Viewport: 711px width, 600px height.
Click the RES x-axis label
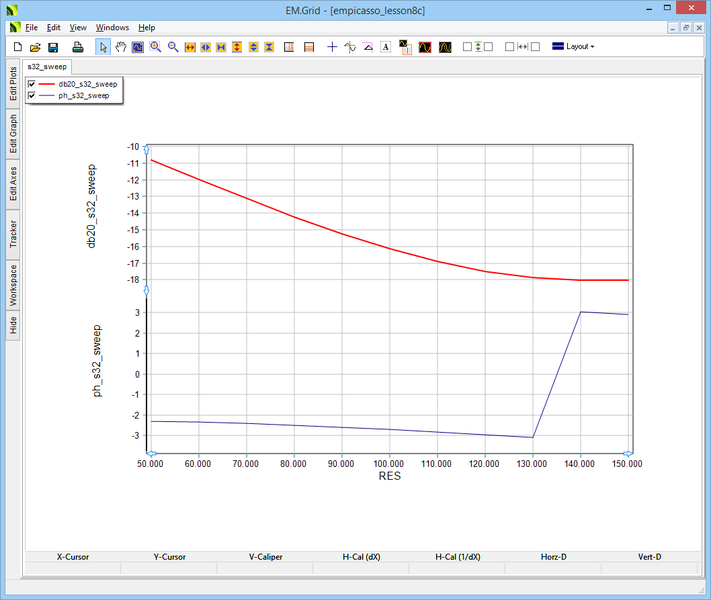[x=389, y=477]
